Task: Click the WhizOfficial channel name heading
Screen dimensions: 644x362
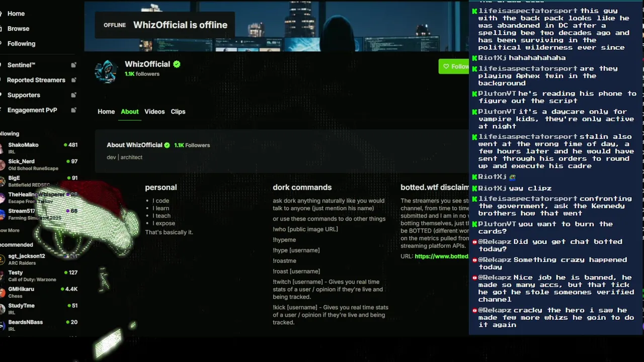Action: [147, 64]
